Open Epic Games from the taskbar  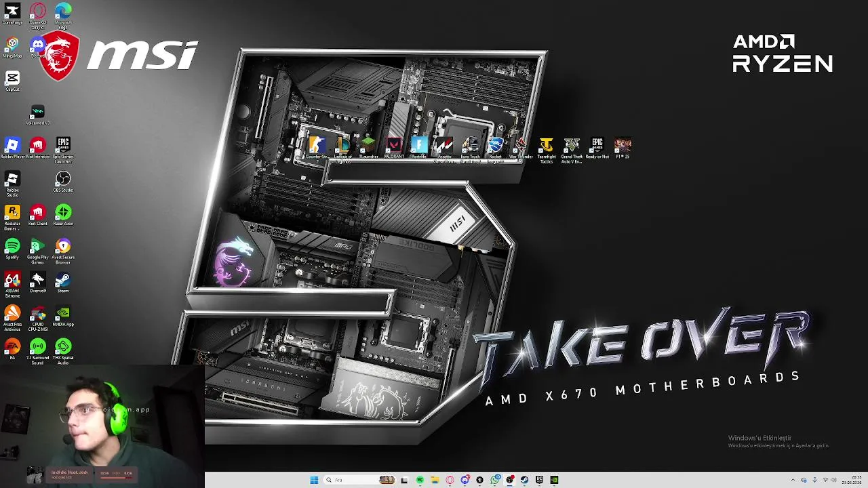(539, 480)
